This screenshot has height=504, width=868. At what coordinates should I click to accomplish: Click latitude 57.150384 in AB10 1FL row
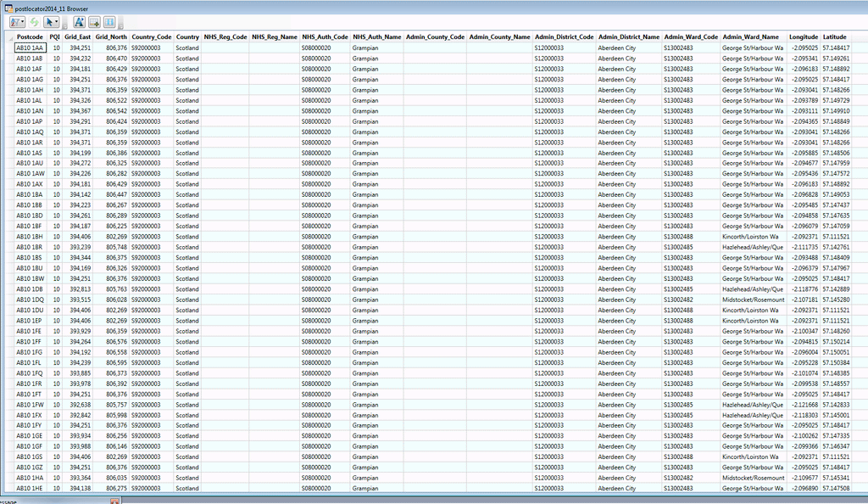[836, 363]
